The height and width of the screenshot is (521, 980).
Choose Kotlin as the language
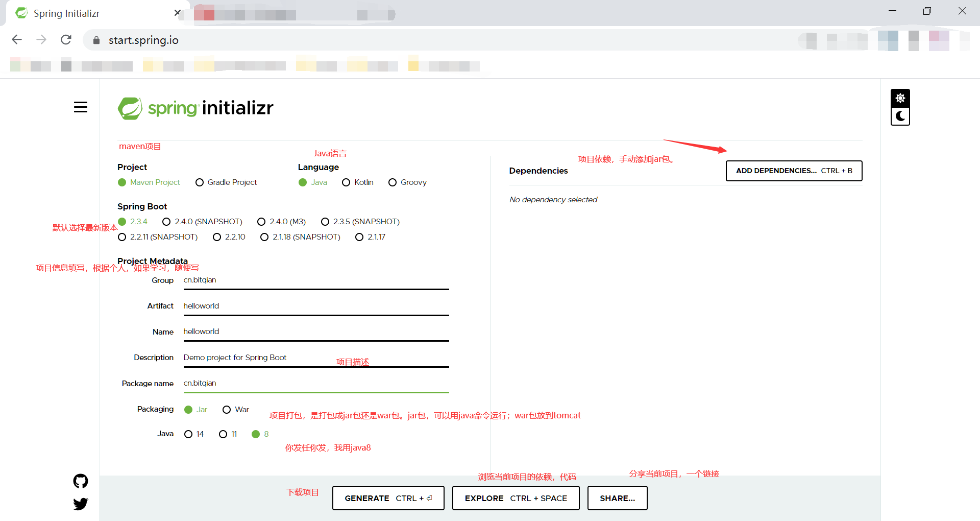coord(358,182)
